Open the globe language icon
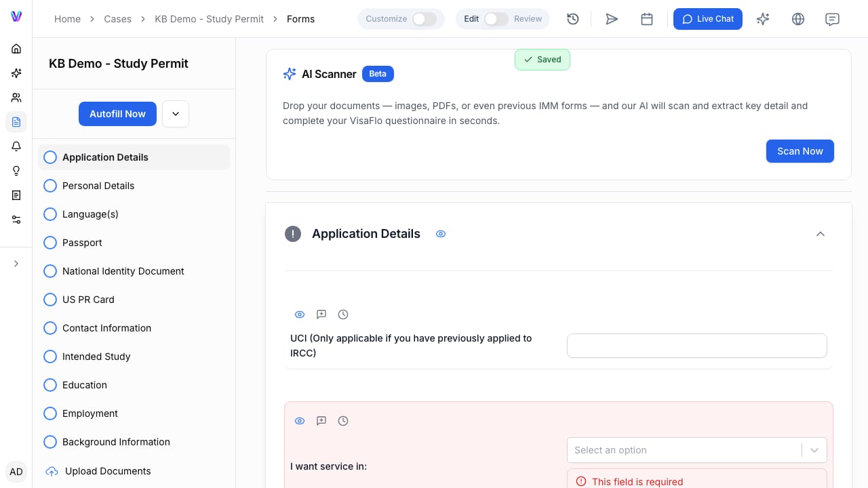The height and width of the screenshot is (488, 868). click(798, 19)
